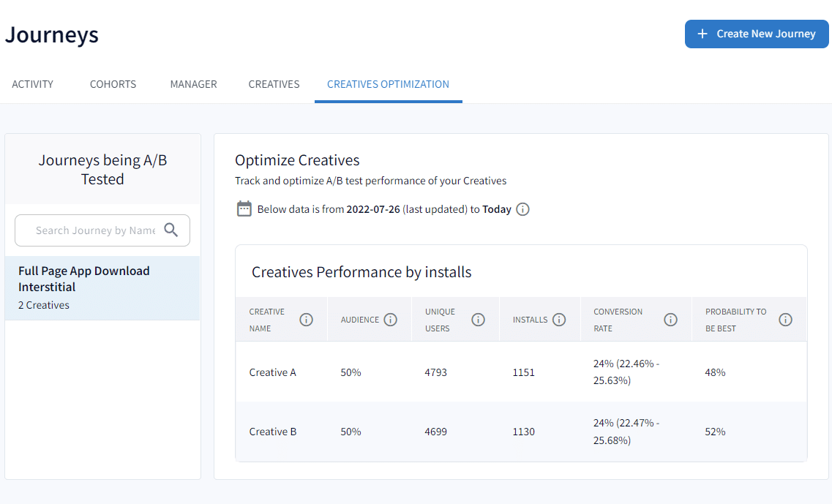Open the Unique Users info tooltip
The width and height of the screenshot is (832, 504).
[x=478, y=320]
